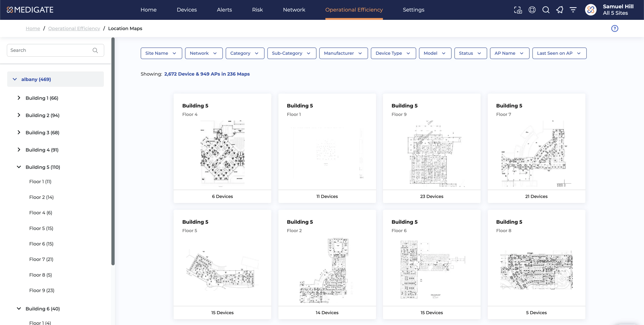Collapse the Building 5 (110) node
The height and width of the screenshot is (325, 644).
pyautogui.click(x=19, y=167)
